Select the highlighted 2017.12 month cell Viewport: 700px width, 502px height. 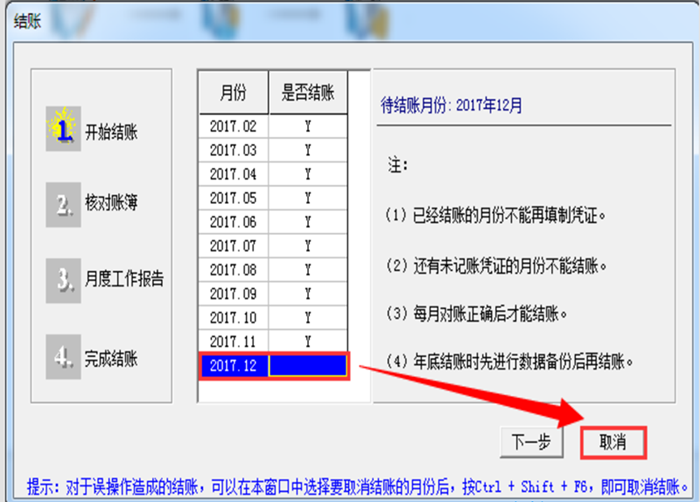point(233,366)
